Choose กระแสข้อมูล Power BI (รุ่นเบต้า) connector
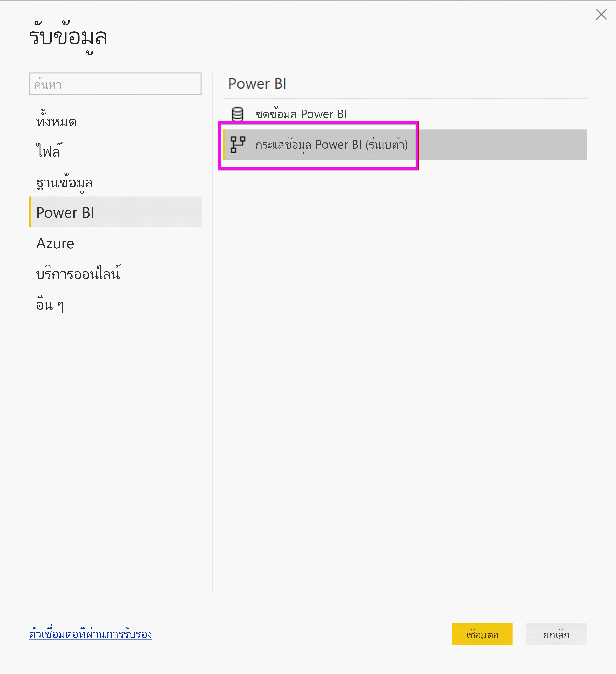 point(405,145)
